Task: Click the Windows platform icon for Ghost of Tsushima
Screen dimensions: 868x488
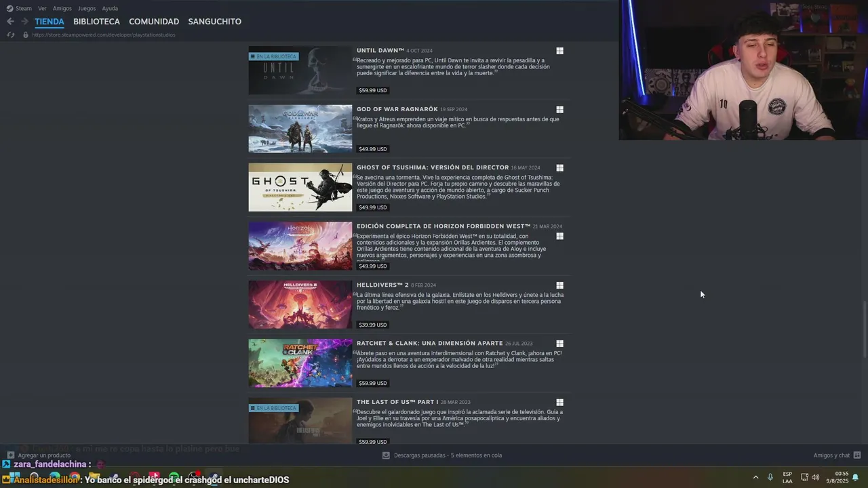Action: coord(559,167)
